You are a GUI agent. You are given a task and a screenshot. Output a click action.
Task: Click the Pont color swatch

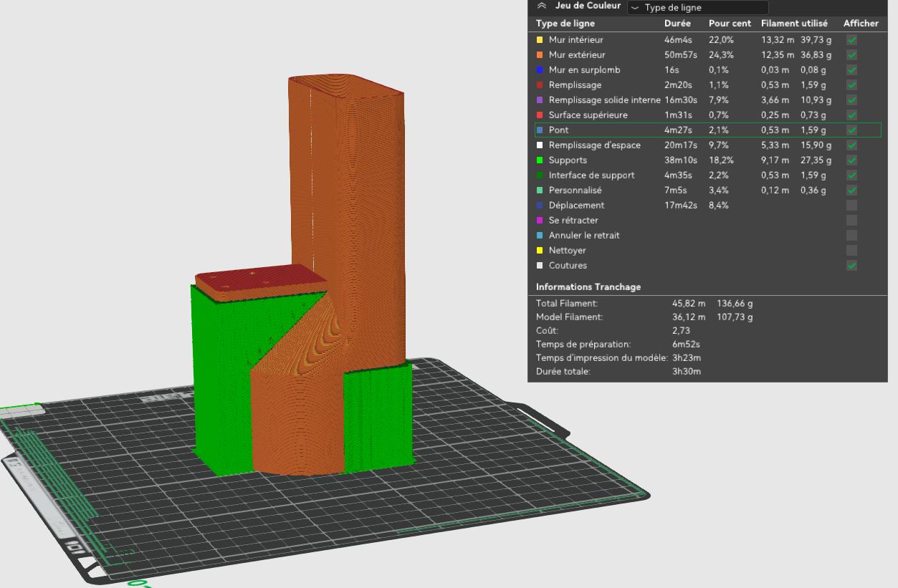pos(540,130)
